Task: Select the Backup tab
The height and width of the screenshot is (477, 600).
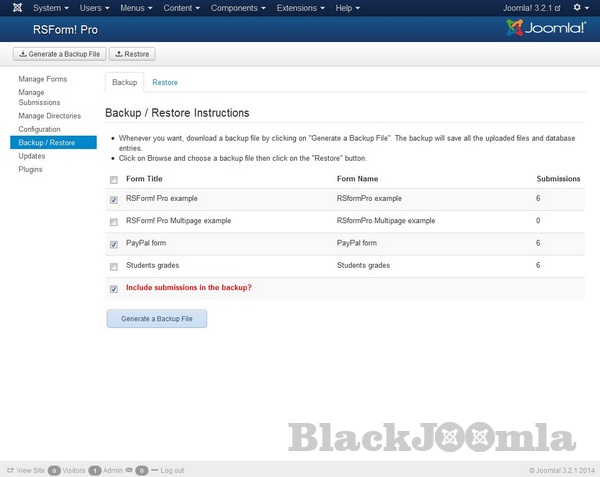Action: [x=124, y=82]
